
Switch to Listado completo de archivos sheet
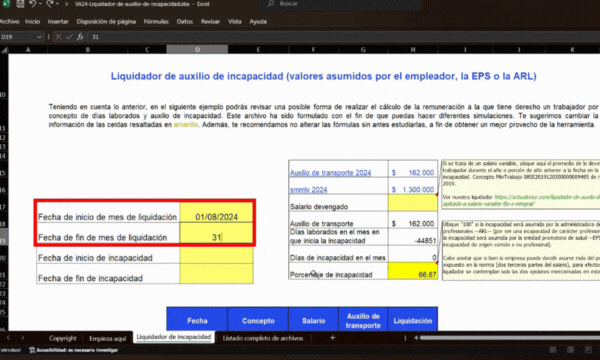(x=263, y=338)
